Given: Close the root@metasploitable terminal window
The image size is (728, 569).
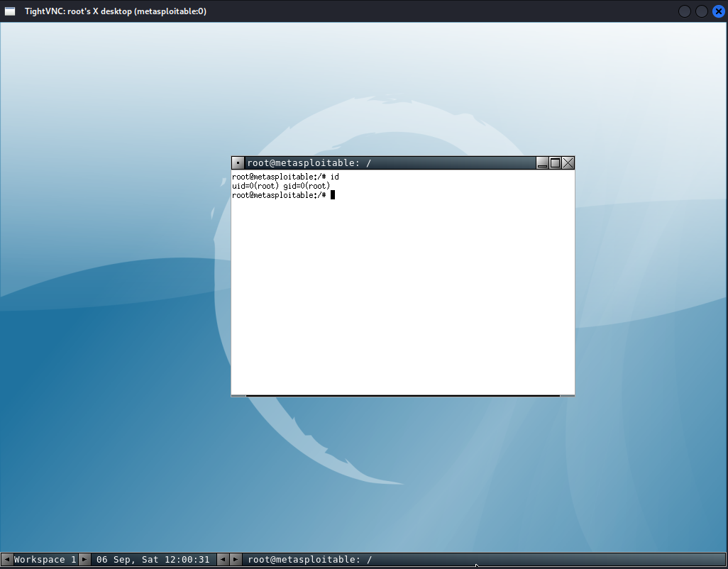Looking at the screenshot, I should 568,163.
